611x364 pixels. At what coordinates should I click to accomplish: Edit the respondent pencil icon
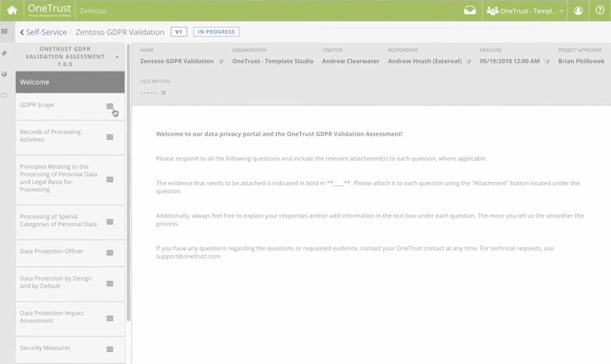click(469, 62)
